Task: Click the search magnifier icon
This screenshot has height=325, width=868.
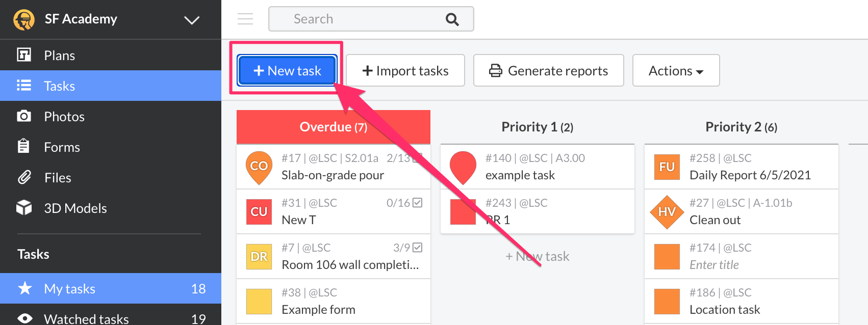Action: point(452,19)
